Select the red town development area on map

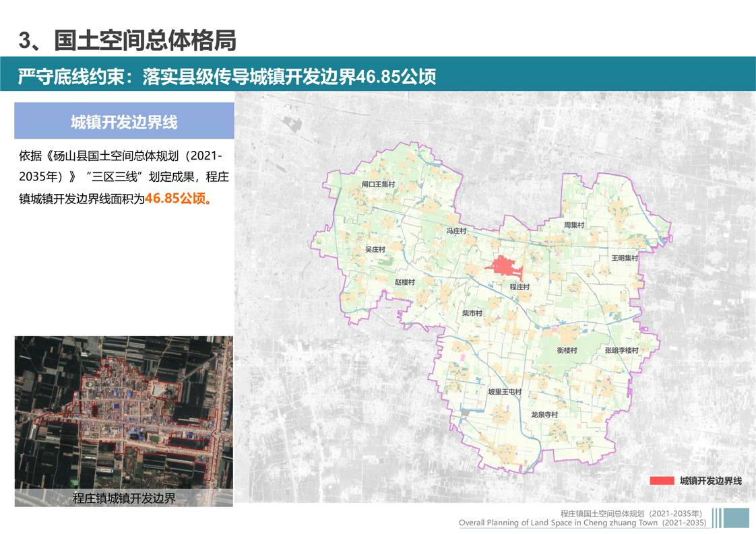(x=505, y=267)
